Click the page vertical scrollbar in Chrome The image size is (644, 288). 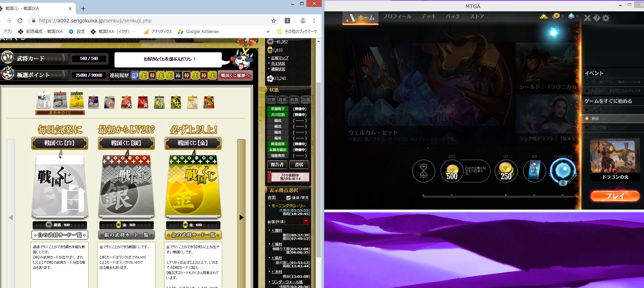pyautogui.click(x=319, y=170)
